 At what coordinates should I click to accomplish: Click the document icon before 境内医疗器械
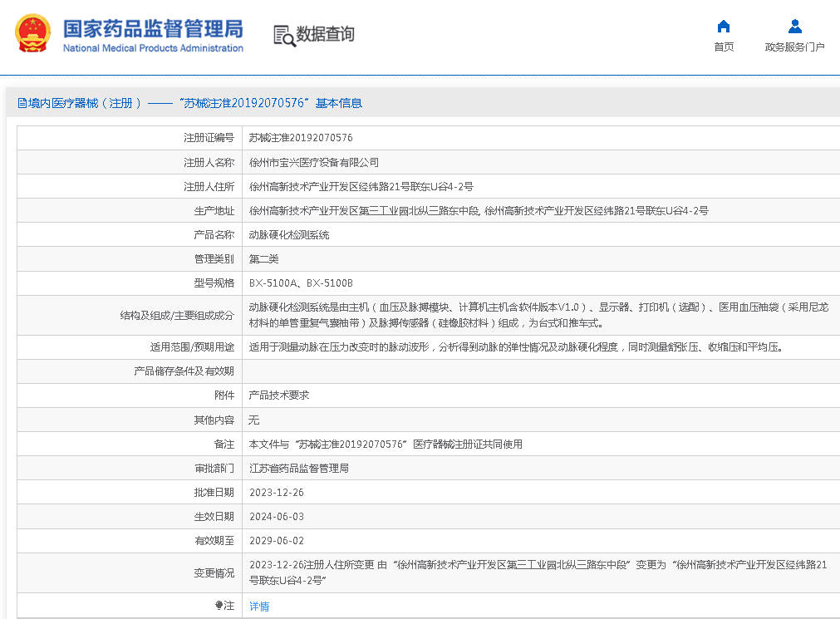point(22,104)
